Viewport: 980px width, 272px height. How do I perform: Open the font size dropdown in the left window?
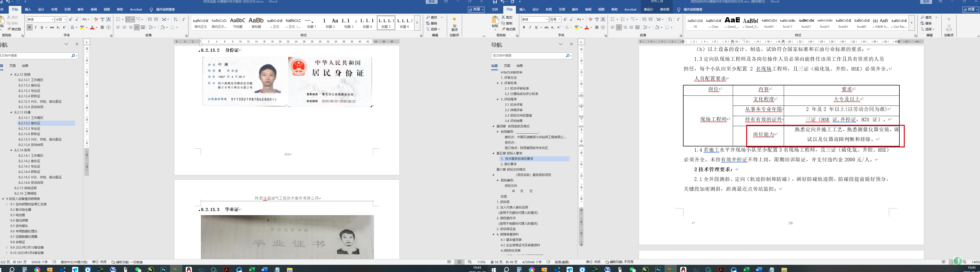[x=65, y=19]
